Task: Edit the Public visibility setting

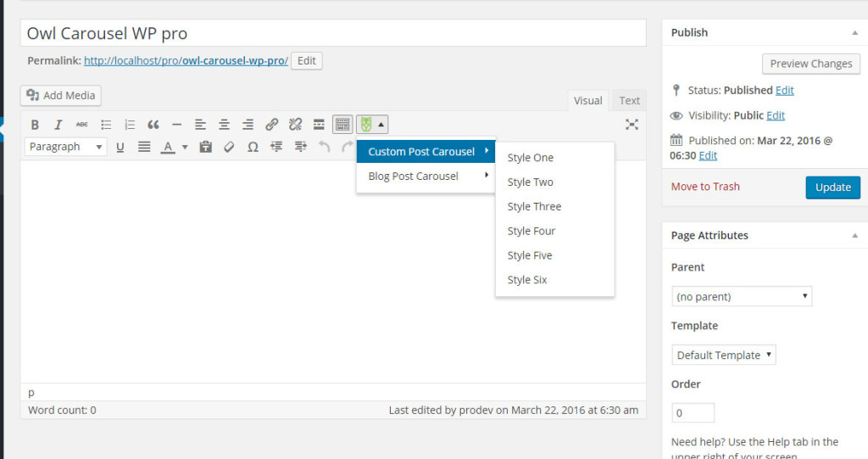Action: [x=776, y=115]
